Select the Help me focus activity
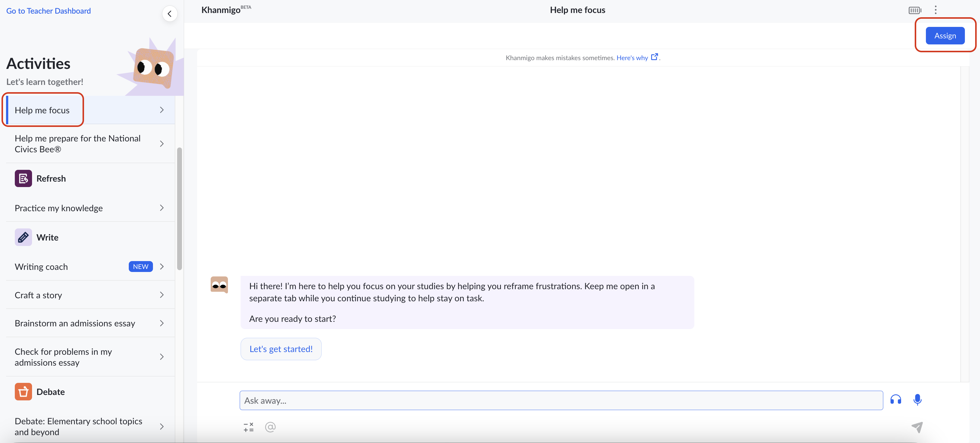Image resolution: width=980 pixels, height=443 pixels. click(x=91, y=110)
